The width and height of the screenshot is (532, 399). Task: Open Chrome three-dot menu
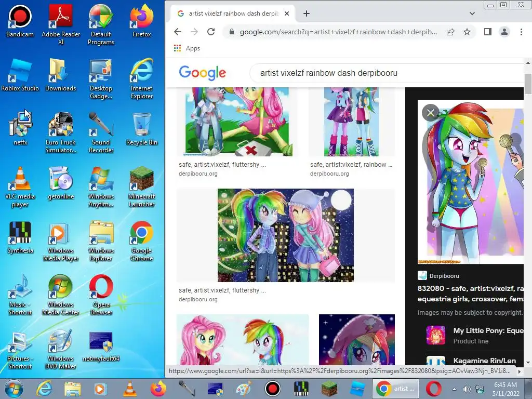tap(521, 32)
